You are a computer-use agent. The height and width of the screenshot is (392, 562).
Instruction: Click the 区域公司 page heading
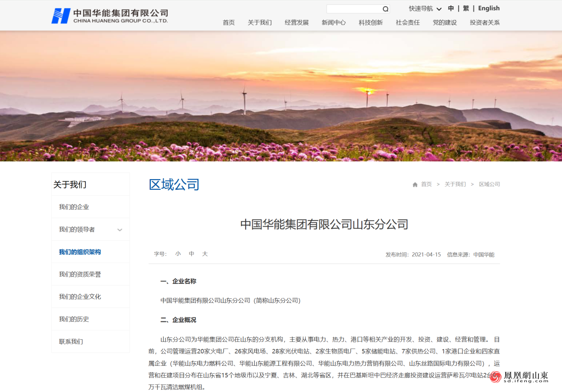point(174,184)
